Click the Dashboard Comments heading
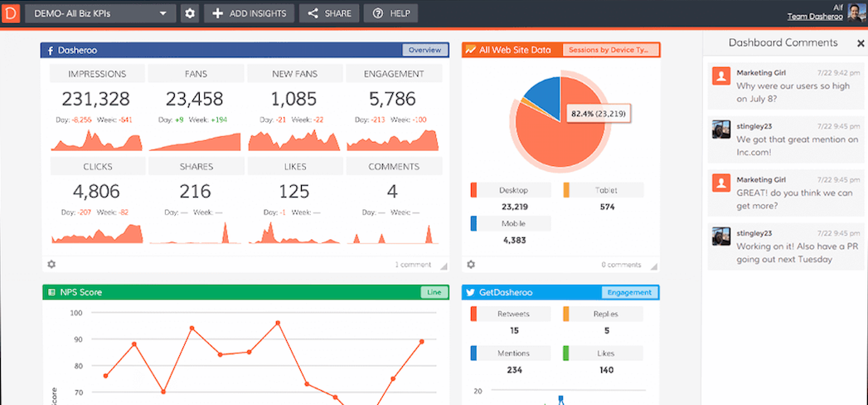Screen dimensions: 868x405 point(783,42)
